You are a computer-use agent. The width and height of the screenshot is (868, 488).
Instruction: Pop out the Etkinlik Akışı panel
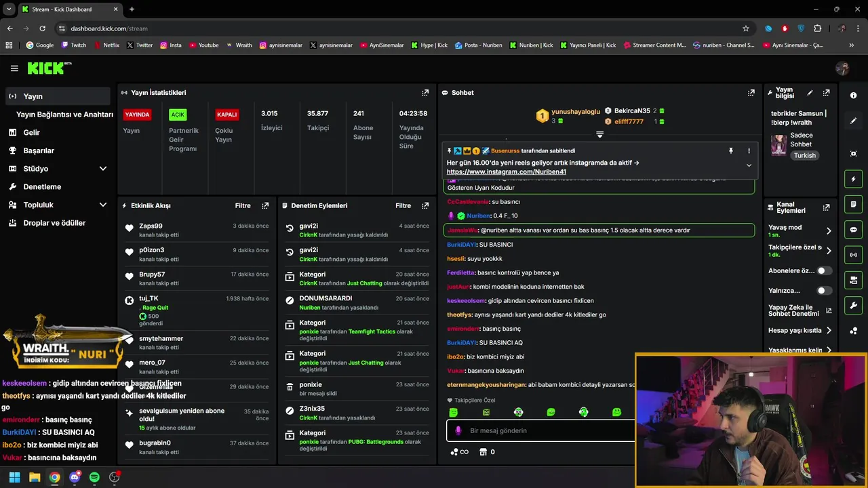(265, 205)
